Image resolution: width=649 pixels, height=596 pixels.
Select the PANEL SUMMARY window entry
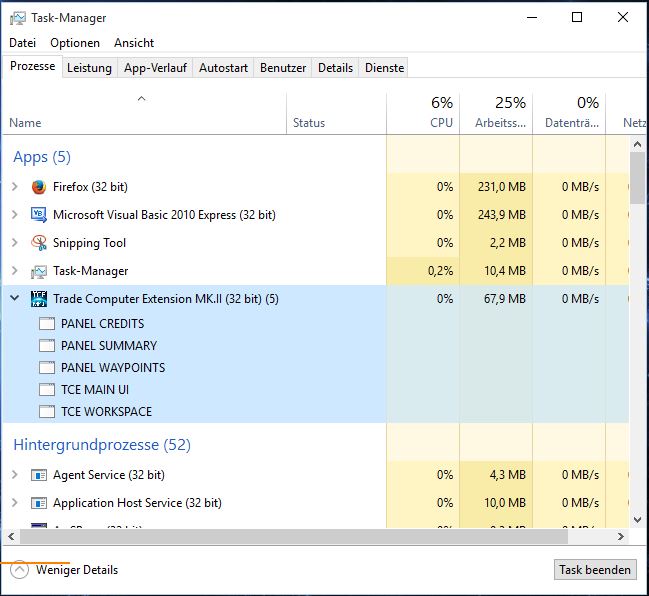coord(109,346)
